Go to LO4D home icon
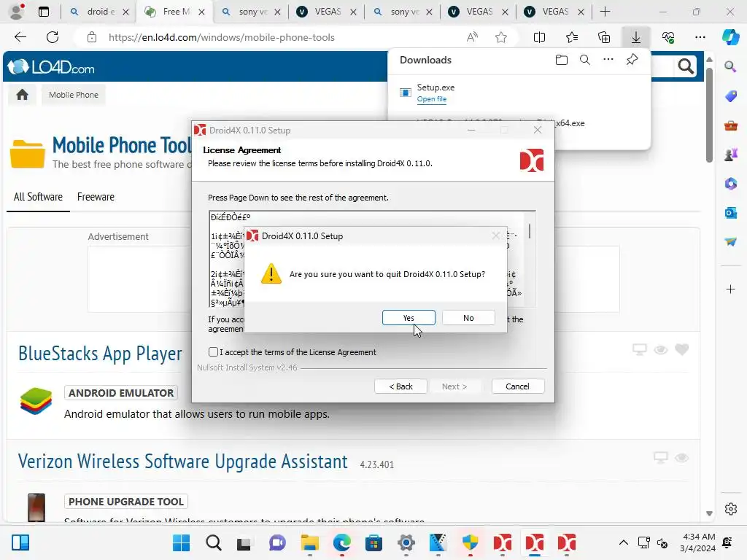 [22, 95]
